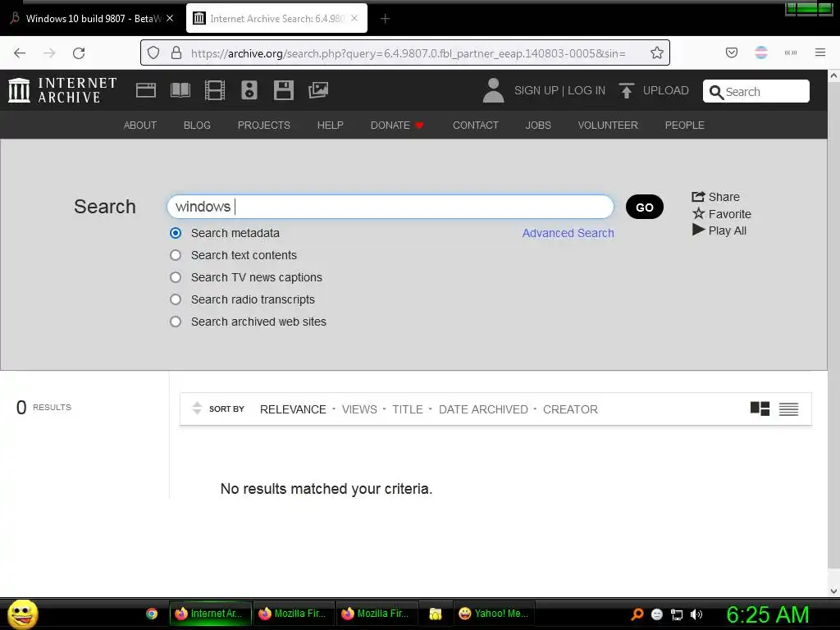Image resolution: width=840 pixels, height=630 pixels.
Task: Click the Firefox back arrow
Action: [x=20, y=53]
